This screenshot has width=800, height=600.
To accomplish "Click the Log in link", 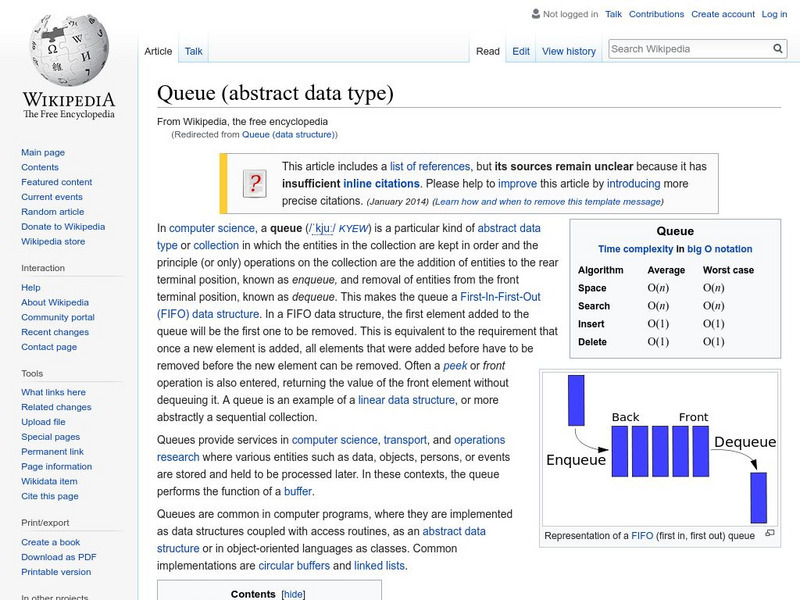I will coord(775,14).
